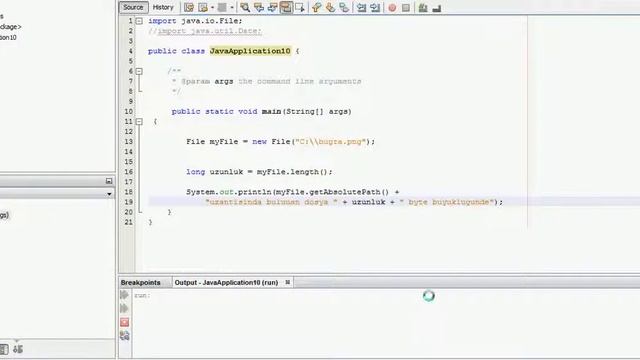Screen dimensions: 640x360
Task: Click 'import java.io.File;' on line 1
Action: tap(195, 21)
